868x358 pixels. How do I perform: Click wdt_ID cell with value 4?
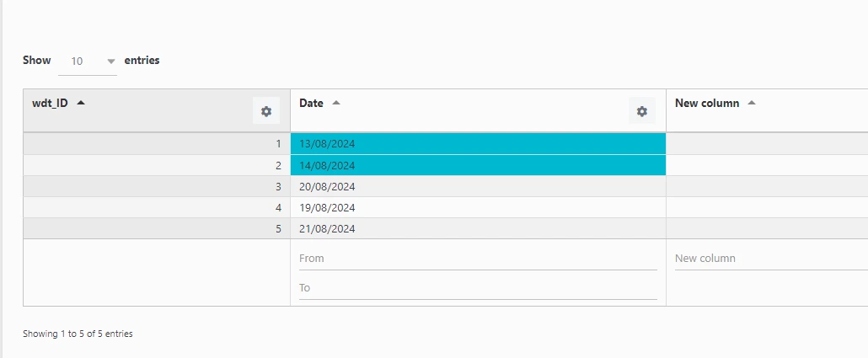pyautogui.click(x=157, y=207)
